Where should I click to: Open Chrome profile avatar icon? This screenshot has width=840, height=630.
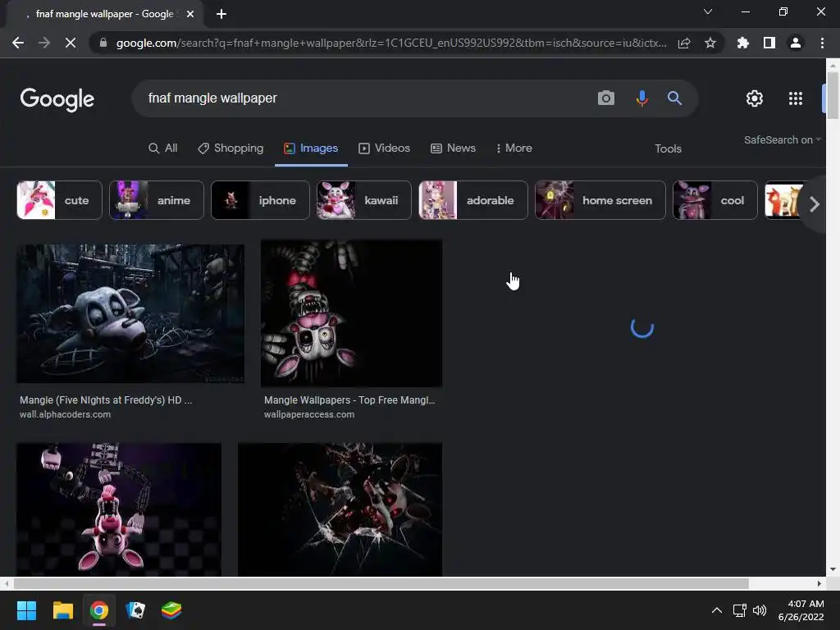796,43
